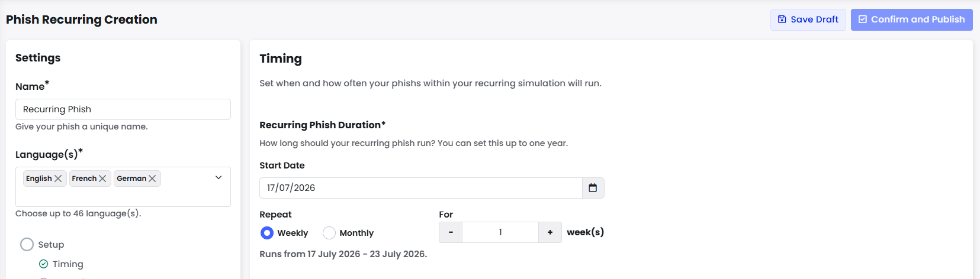This screenshot has width=980, height=279.
Task: Open the Start Date calendar picker icon
Action: coord(593,188)
